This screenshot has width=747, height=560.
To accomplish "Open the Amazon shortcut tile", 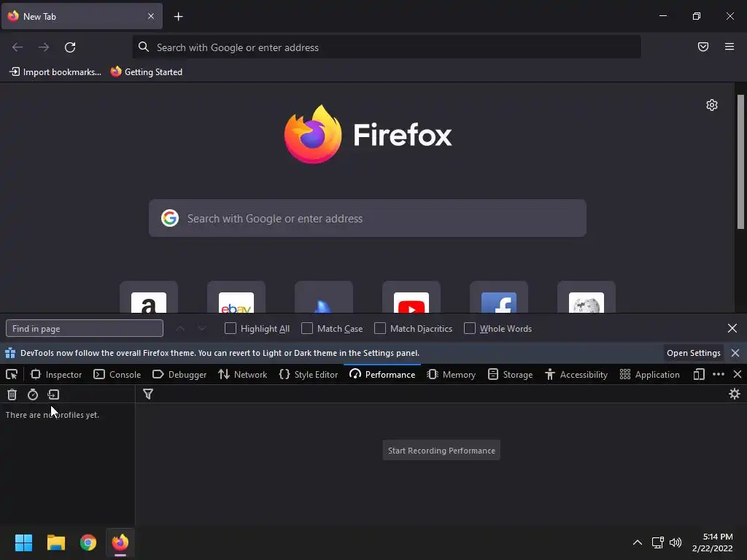I will pyautogui.click(x=149, y=297).
